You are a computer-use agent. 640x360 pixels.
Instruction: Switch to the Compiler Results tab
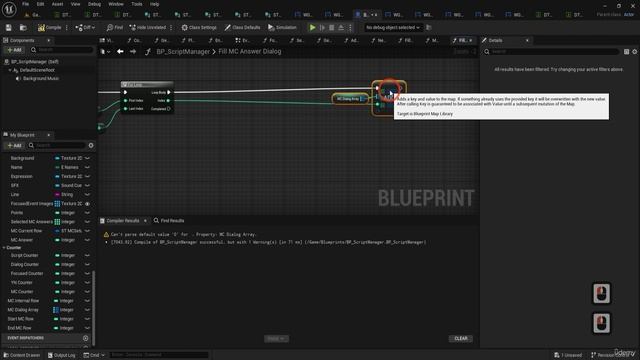(x=122, y=220)
